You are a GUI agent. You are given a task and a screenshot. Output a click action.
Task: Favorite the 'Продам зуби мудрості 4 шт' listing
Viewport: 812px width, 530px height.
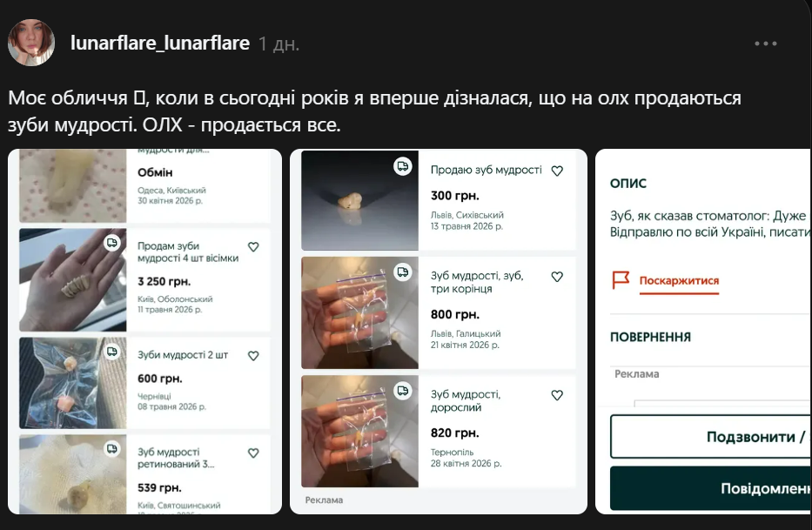253,247
